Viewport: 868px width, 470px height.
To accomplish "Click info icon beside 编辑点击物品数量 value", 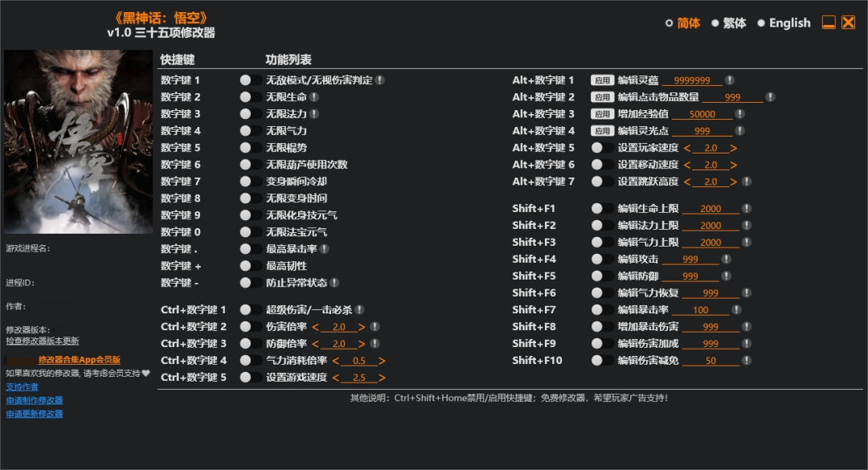I will 770,97.
